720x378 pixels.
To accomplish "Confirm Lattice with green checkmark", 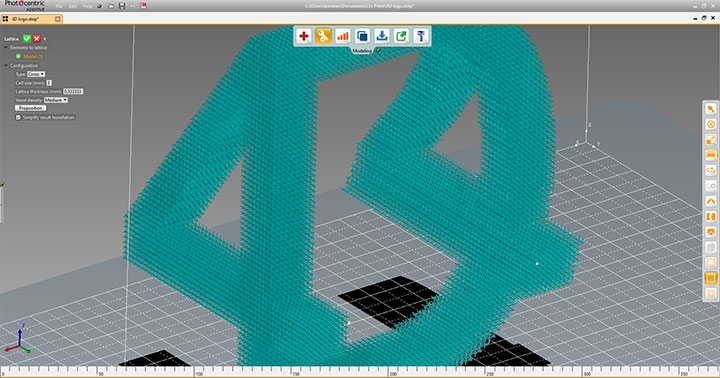I will click(x=27, y=39).
